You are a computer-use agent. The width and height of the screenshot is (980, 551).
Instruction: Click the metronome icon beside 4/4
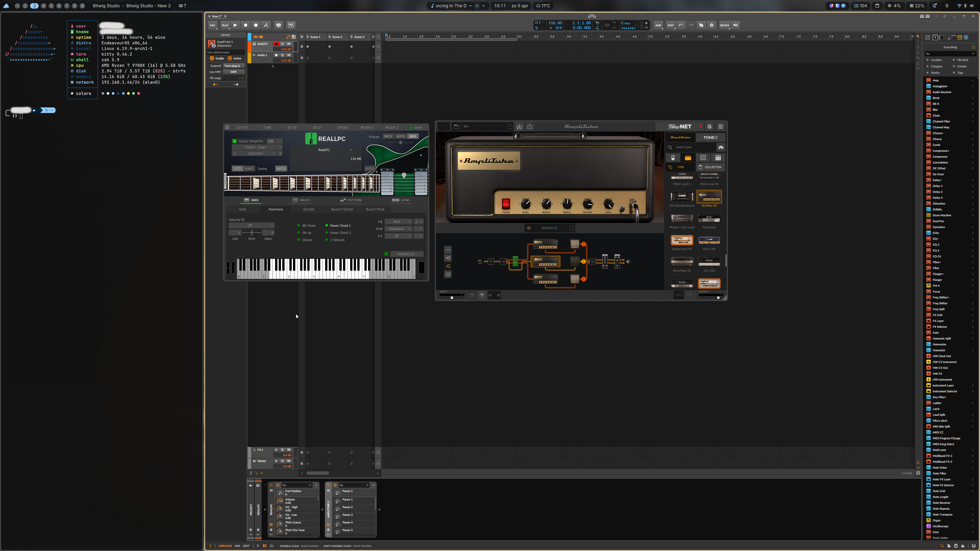click(x=550, y=28)
